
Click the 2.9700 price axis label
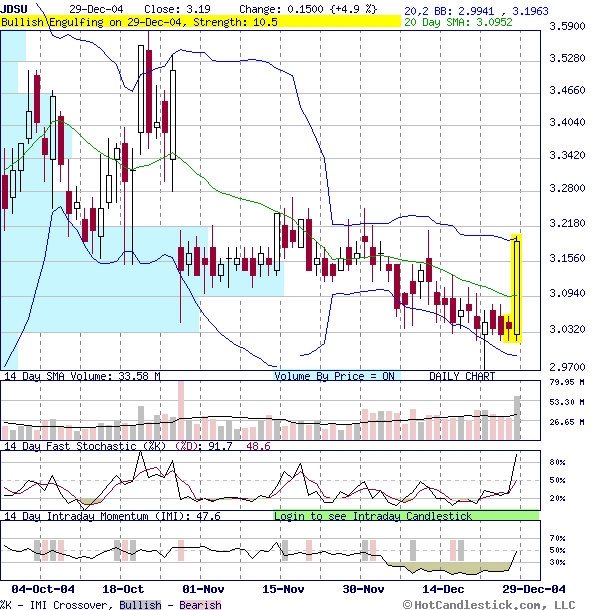click(567, 367)
